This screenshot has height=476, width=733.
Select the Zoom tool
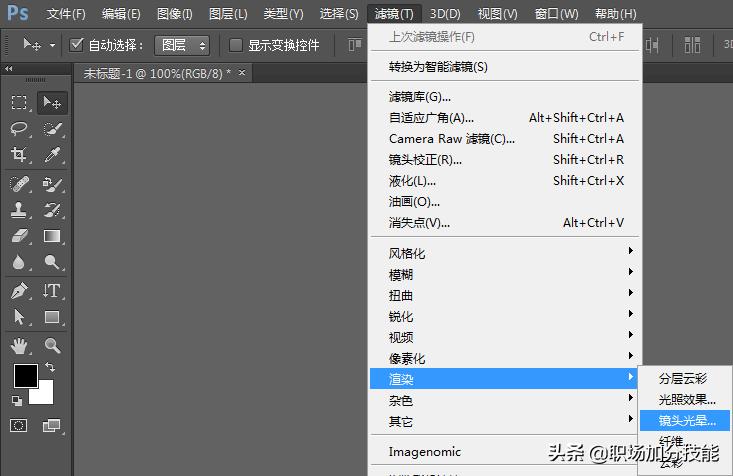(52, 346)
